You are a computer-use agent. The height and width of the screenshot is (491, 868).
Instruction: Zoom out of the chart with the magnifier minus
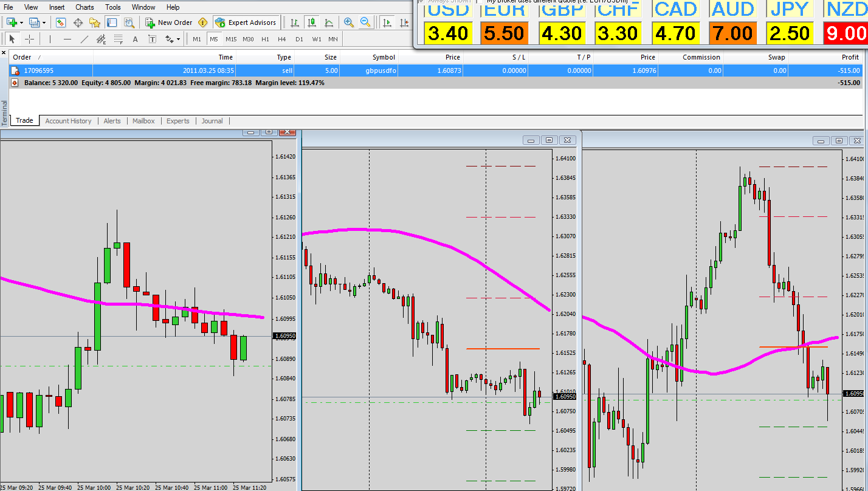pyautogui.click(x=365, y=22)
